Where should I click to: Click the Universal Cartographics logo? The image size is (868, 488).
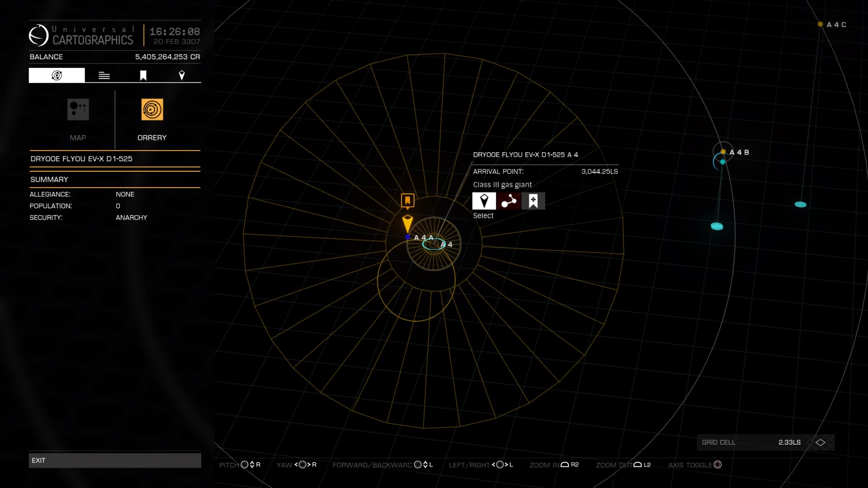[x=81, y=35]
